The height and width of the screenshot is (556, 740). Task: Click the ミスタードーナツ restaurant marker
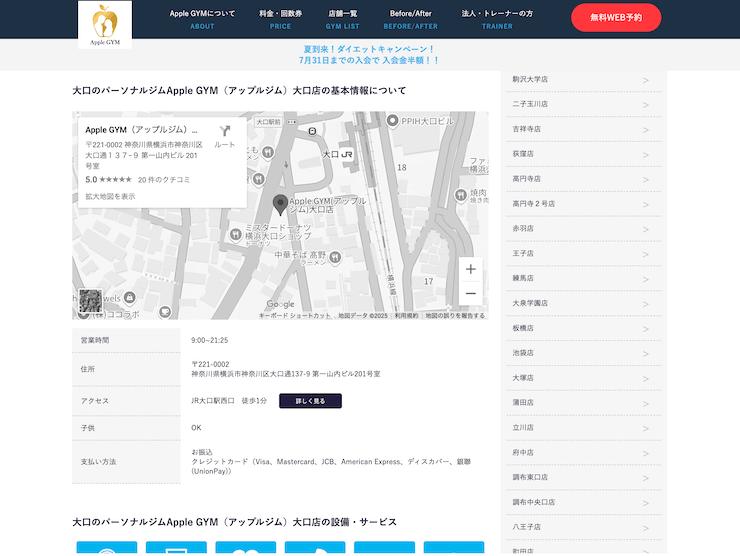(235, 234)
